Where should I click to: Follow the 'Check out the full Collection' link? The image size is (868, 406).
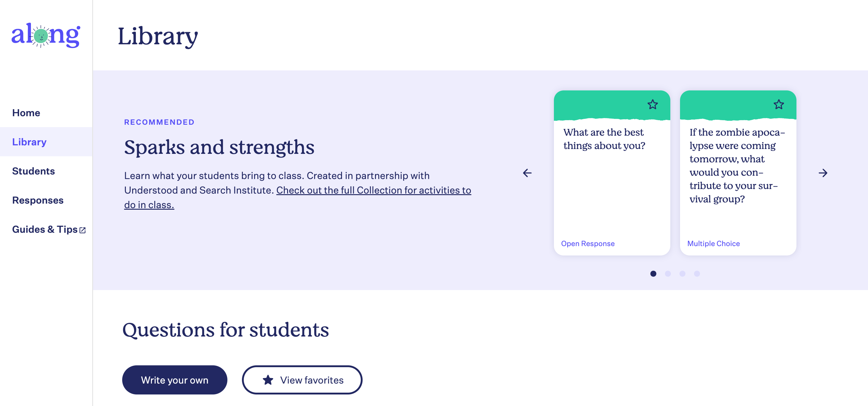pos(297,197)
